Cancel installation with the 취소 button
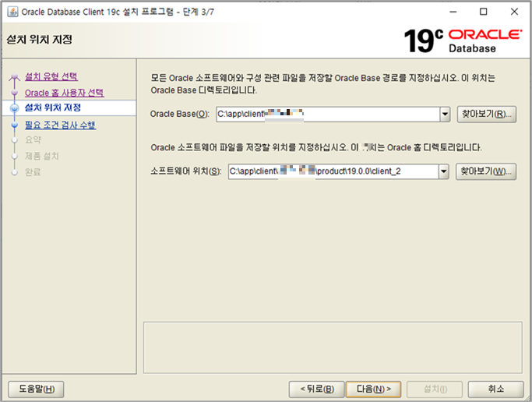Image resolution: width=532 pixels, height=402 pixels. (x=495, y=389)
